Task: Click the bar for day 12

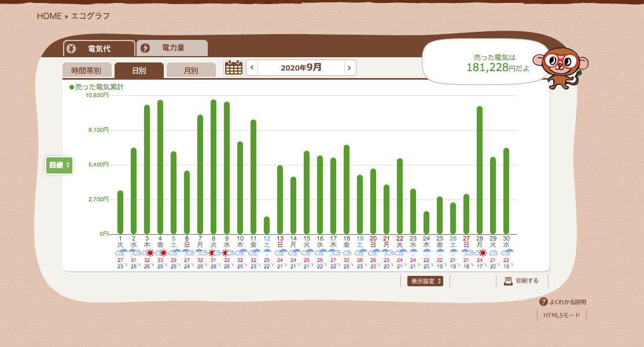Action: pyautogui.click(x=267, y=226)
